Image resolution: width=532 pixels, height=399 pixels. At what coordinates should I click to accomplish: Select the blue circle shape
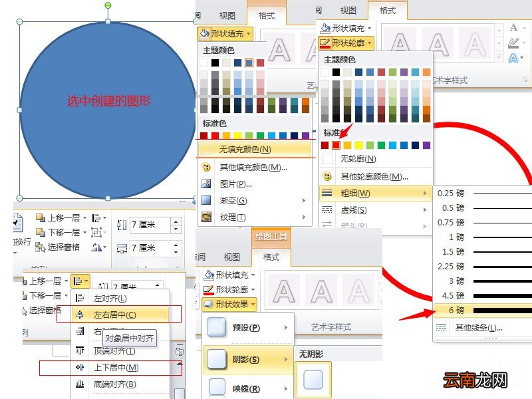click(x=108, y=110)
